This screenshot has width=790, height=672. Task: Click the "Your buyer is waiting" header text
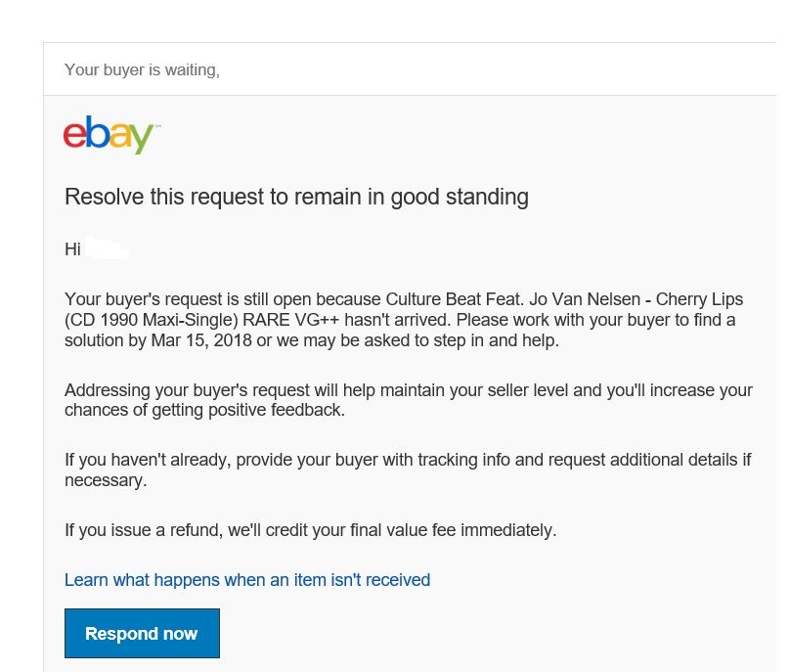click(142, 69)
